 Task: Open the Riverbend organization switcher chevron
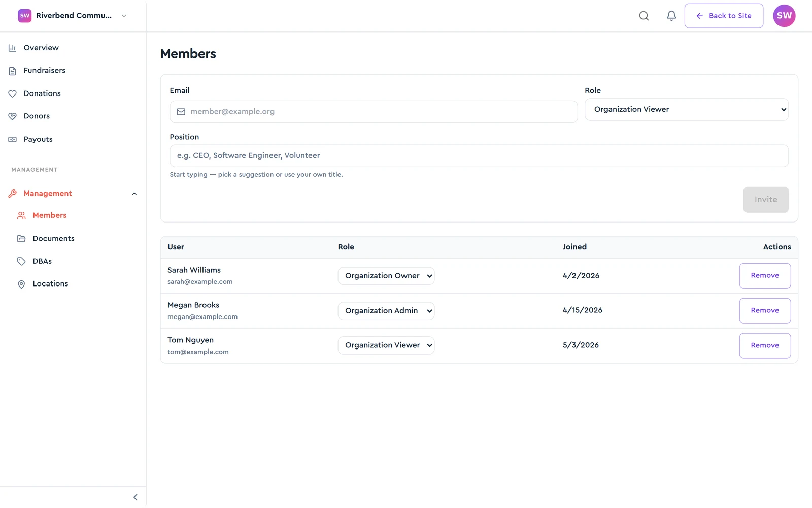[x=124, y=16]
